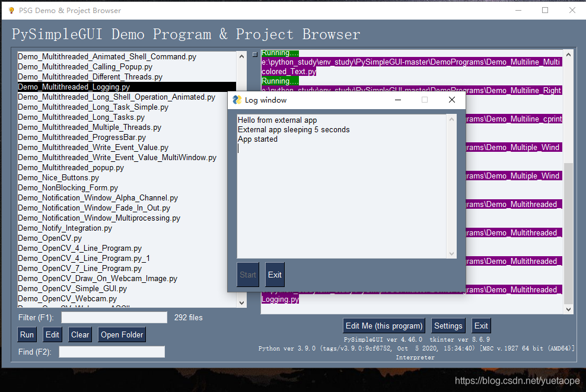
Task: Click the Open Folder button
Action: click(x=122, y=335)
